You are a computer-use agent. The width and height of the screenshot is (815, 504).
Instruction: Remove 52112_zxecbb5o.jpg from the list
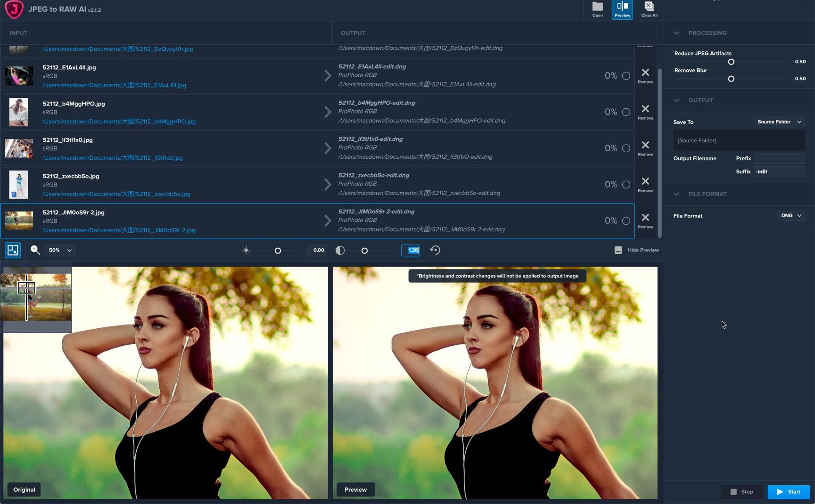click(645, 184)
